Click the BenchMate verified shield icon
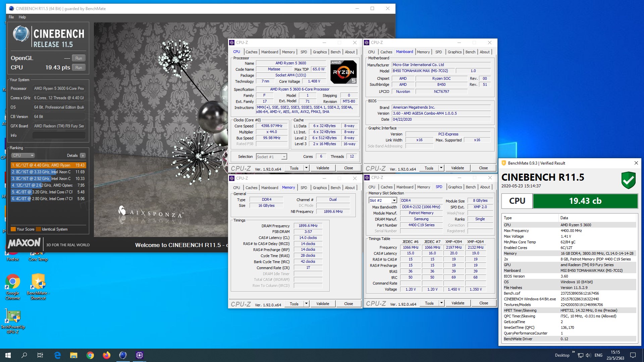Viewport: 644px width, 362px height. click(x=628, y=180)
